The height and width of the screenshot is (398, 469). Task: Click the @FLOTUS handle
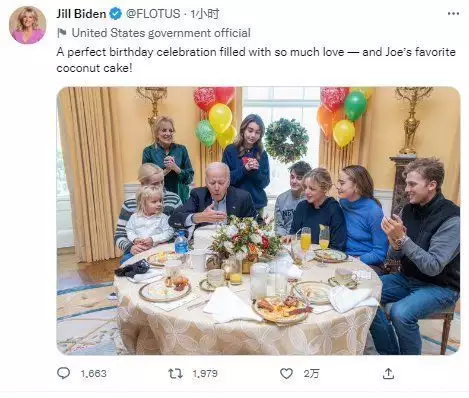click(x=153, y=14)
